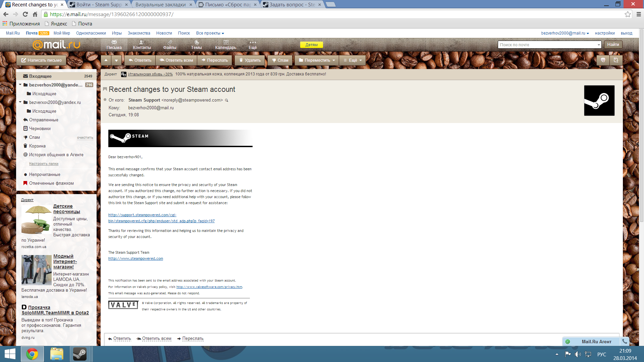Click Переслать (Forward) in the toolbar
This screenshot has height=362, width=644.
(x=214, y=60)
